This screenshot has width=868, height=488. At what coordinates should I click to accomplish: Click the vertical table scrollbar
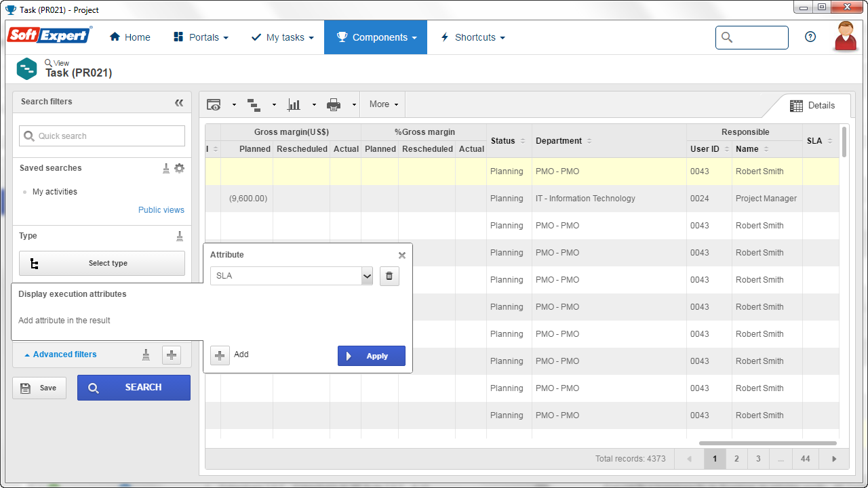coord(844,142)
